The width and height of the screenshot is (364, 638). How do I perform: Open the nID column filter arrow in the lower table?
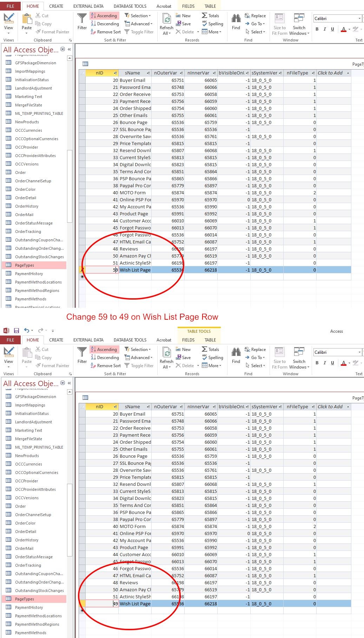(115, 407)
